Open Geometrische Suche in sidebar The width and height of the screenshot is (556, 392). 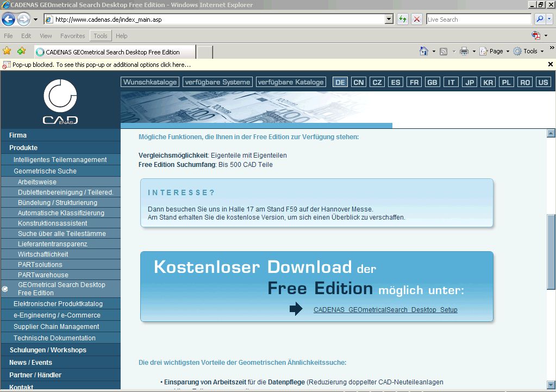tap(61, 171)
